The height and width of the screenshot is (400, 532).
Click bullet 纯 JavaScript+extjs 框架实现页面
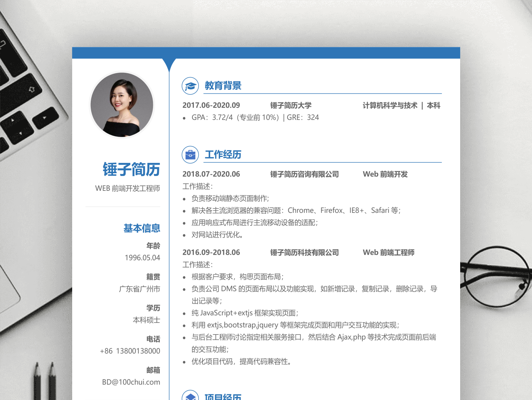coord(245,313)
